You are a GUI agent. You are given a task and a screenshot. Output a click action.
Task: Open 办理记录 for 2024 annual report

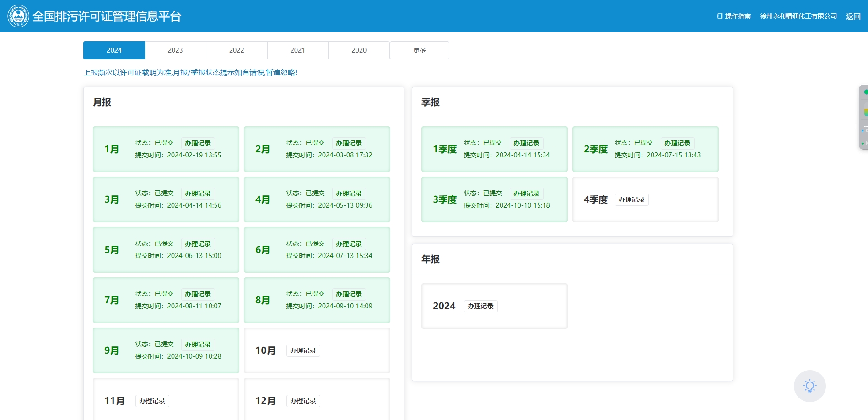[x=480, y=306]
